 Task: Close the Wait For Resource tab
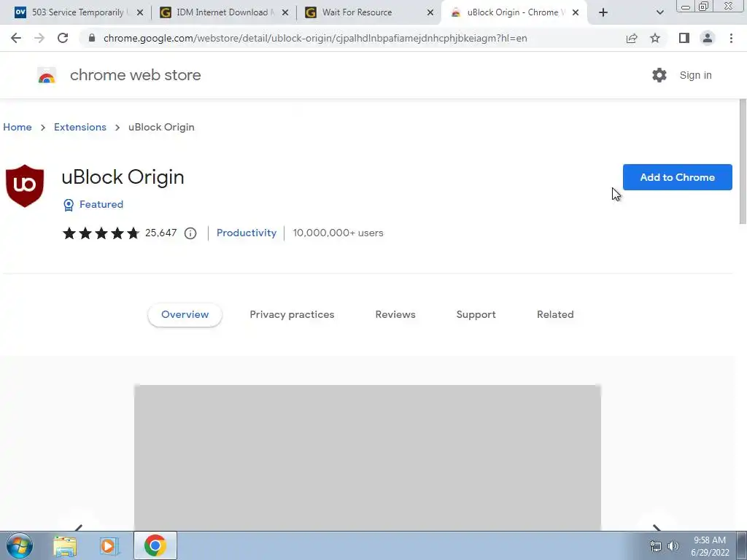(x=430, y=13)
